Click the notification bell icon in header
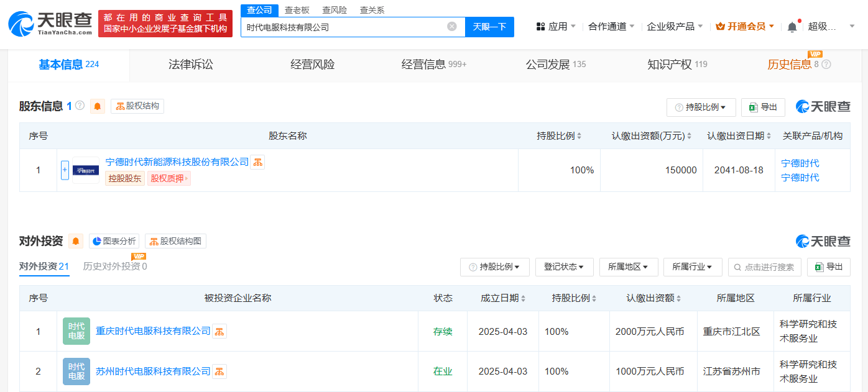868x392 pixels. pyautogui.click(x=792, y=27)
